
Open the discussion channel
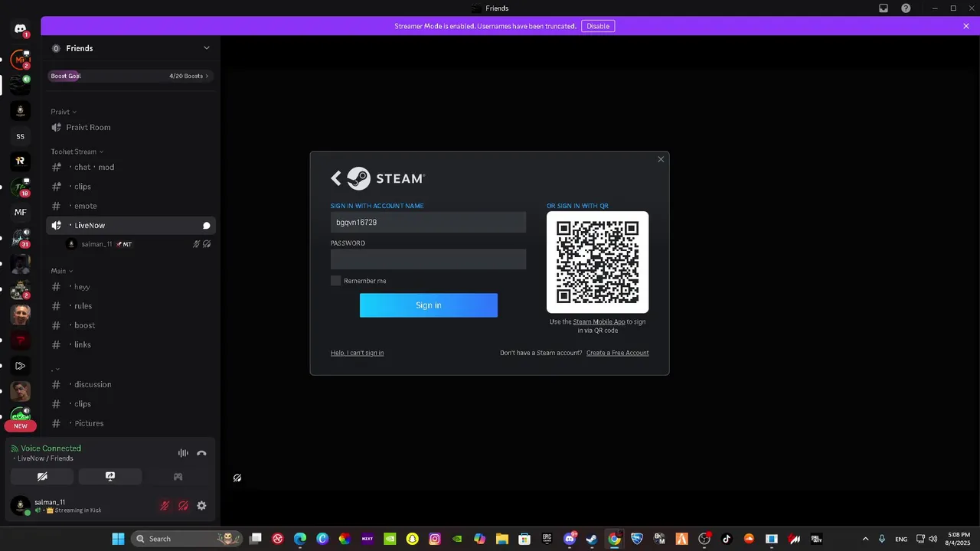[x=131, y=384]
